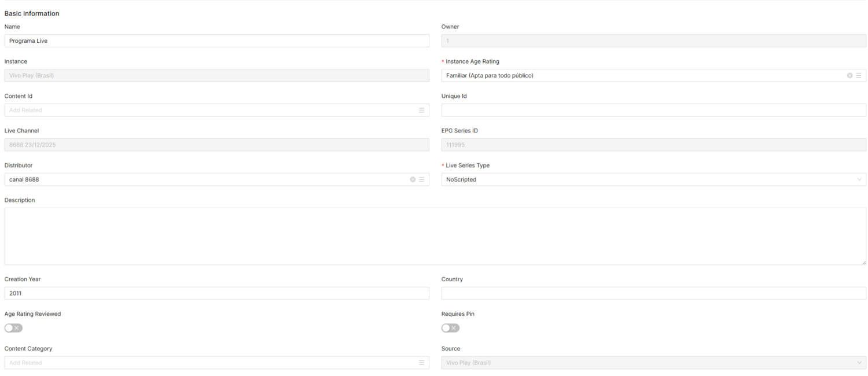Click the Distributor field showing canal 8688
This screenshot has height=376, width=868.
(203, 180)
